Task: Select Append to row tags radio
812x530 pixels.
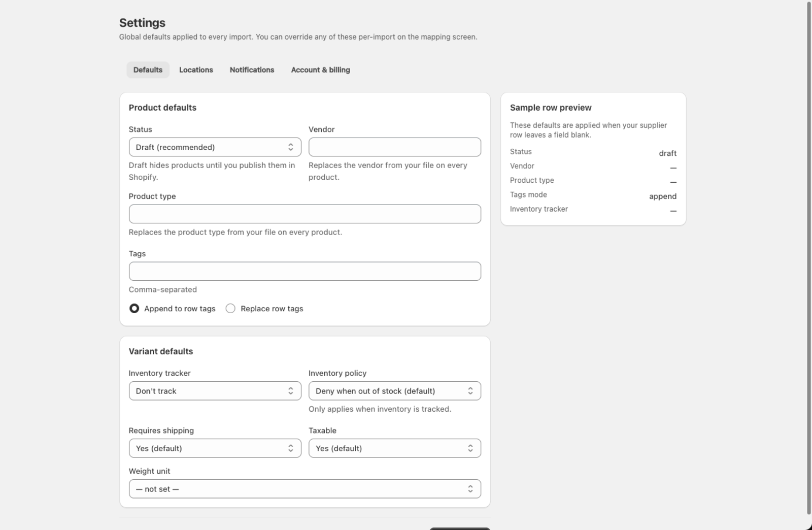Action: [x=134, y=309]
